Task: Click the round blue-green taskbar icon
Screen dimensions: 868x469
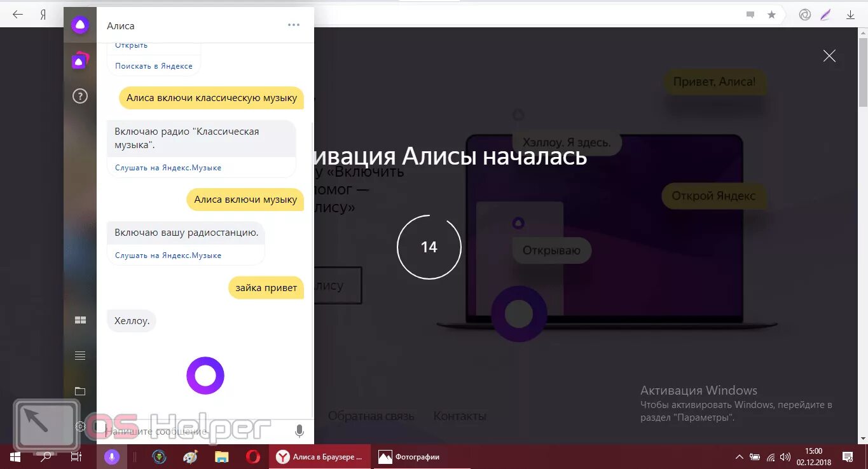Action: coord(159,457)
